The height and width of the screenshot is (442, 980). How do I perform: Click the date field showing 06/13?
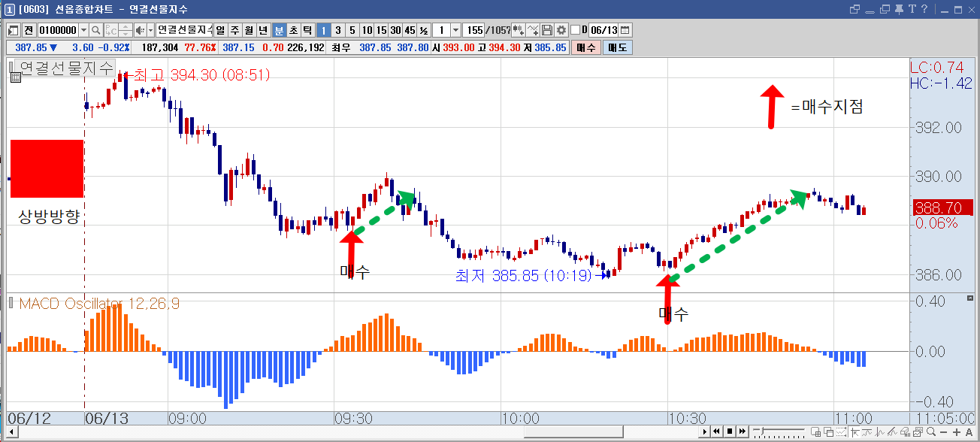tap(603, 30)
